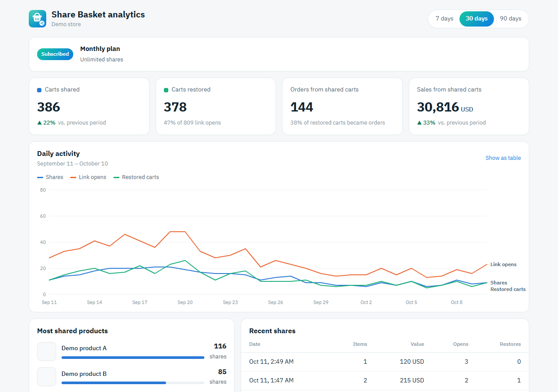The image size is (558, 392).
Task: Click the Restores column header
Action: point(510,344)
